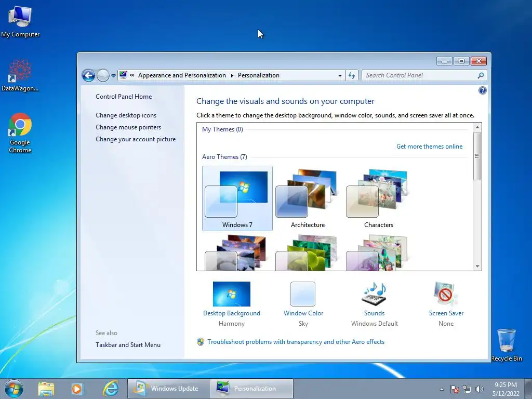Click the theme list scrollbar thumb
This screenshot has width=532, height=399.
point(477,156)
